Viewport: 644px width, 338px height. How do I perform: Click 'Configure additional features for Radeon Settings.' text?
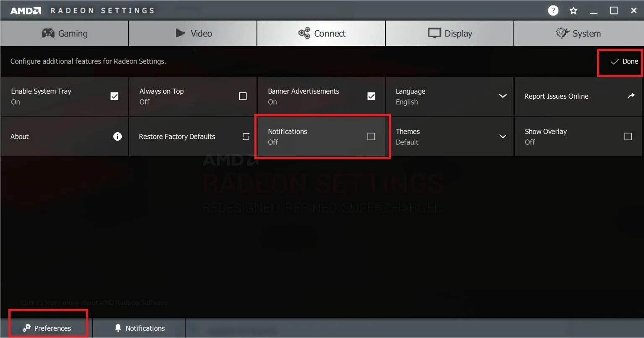click(x=88, y=61)
